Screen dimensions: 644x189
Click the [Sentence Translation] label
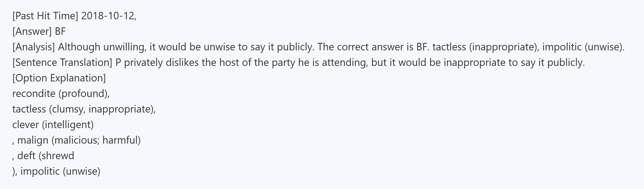coord(62,63)
